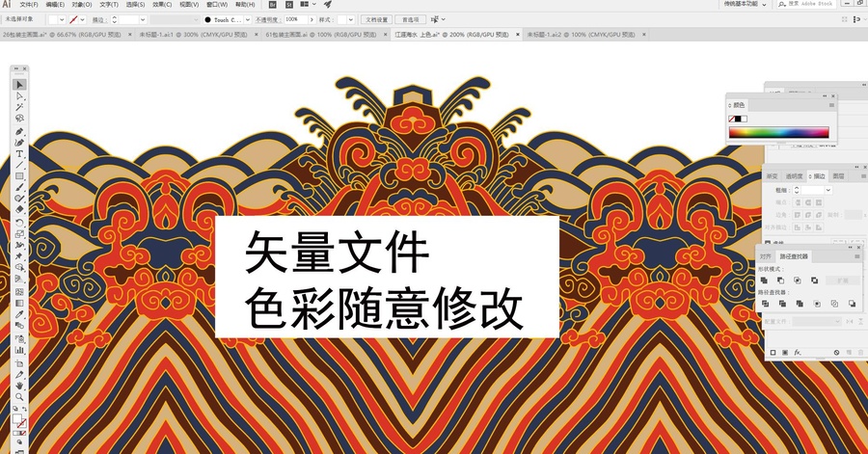This screenshot has width=868, height=454.
Task: Open Adobe Bridge via Br icon
Action: (x=272, y=5)
